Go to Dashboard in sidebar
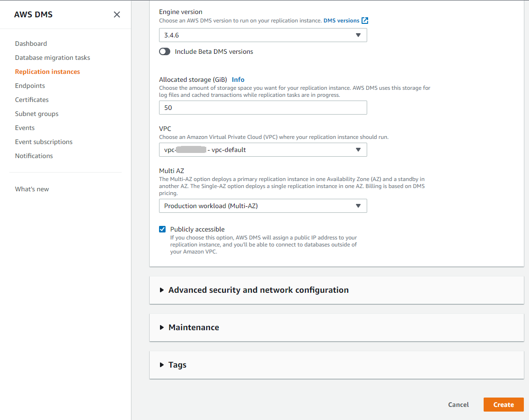 pyautogui.click(x=31, y=43)
